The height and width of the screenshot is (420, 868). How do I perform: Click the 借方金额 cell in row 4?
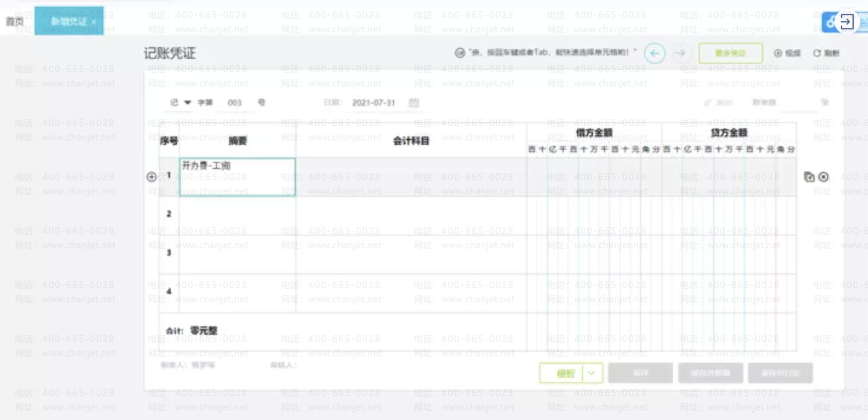pos(594,293)
